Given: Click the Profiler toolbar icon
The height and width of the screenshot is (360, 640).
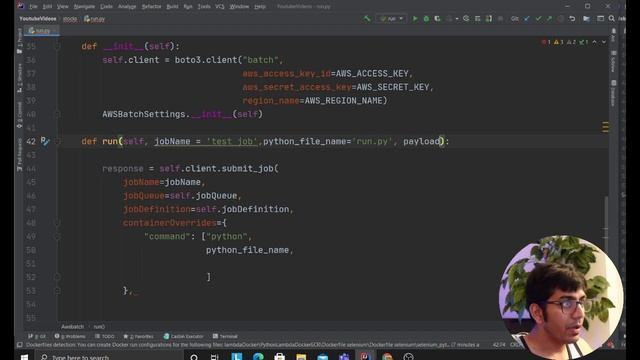Looking at the screenshot, I should (449, 19).
